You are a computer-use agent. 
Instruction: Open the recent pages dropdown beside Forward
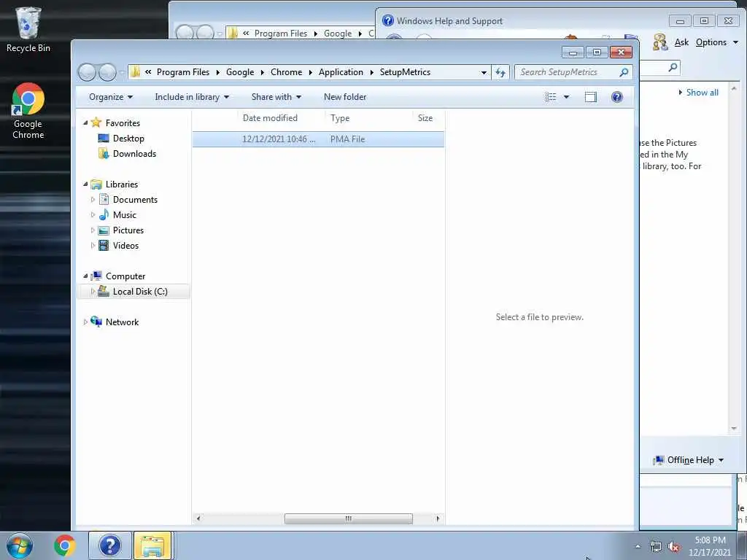coord(122,72)
